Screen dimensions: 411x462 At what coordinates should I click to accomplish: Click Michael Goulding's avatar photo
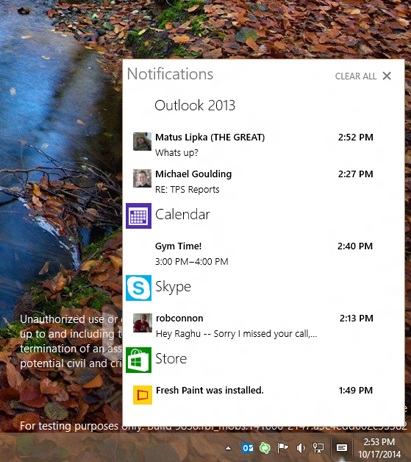click(x=142, y=178)
